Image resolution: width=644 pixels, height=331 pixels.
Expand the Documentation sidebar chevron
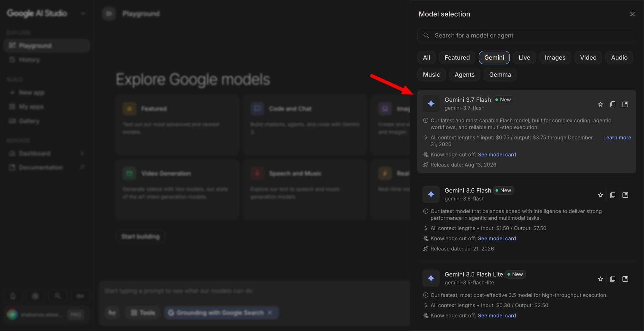tap(82, 167)
